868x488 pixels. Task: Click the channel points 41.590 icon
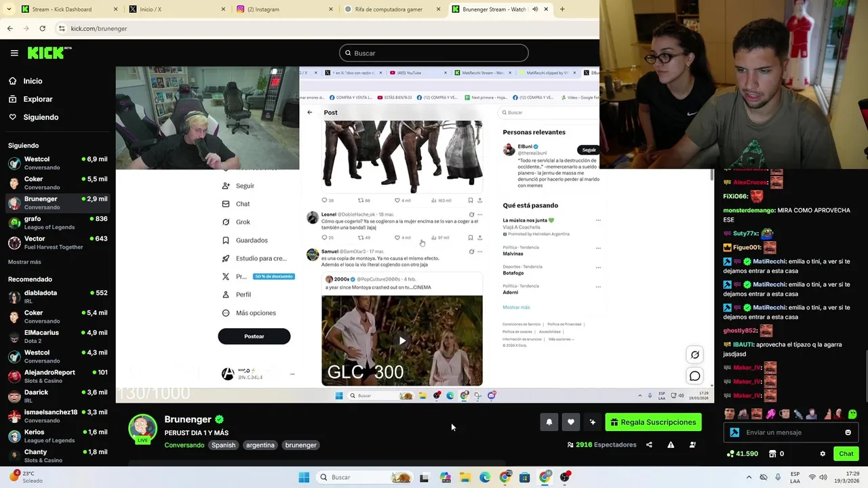[730, 453]
